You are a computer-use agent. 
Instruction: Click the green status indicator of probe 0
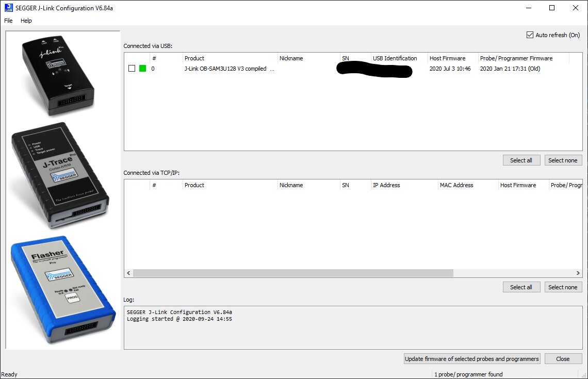(142, 69)
